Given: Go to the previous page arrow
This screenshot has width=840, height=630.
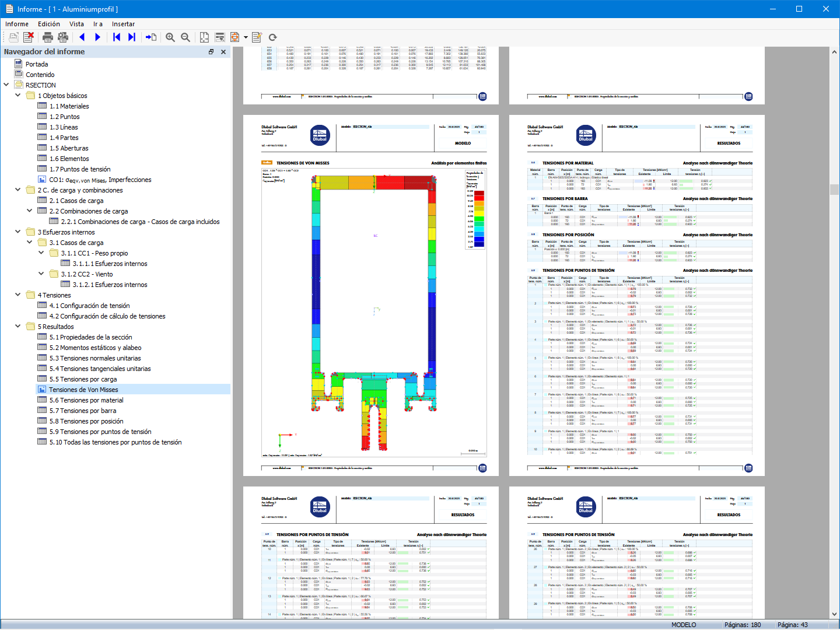Looking at the screenshot, I should 82,37.
